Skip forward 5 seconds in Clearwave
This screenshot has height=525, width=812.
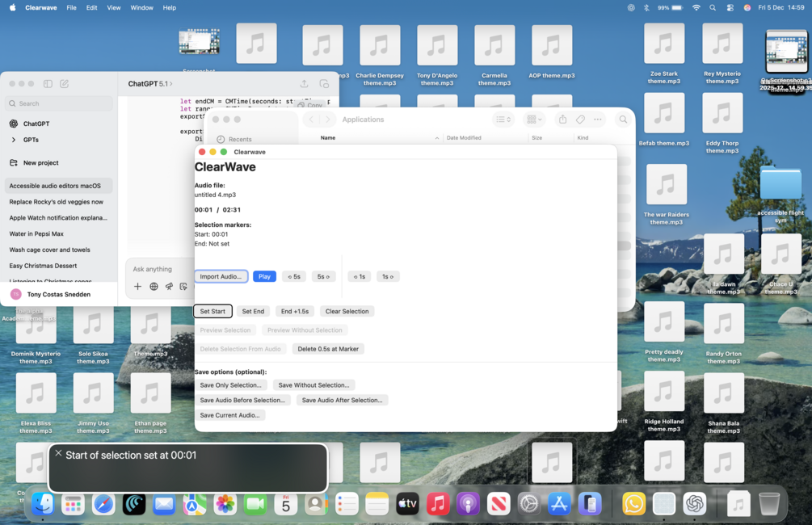(323, 276)
